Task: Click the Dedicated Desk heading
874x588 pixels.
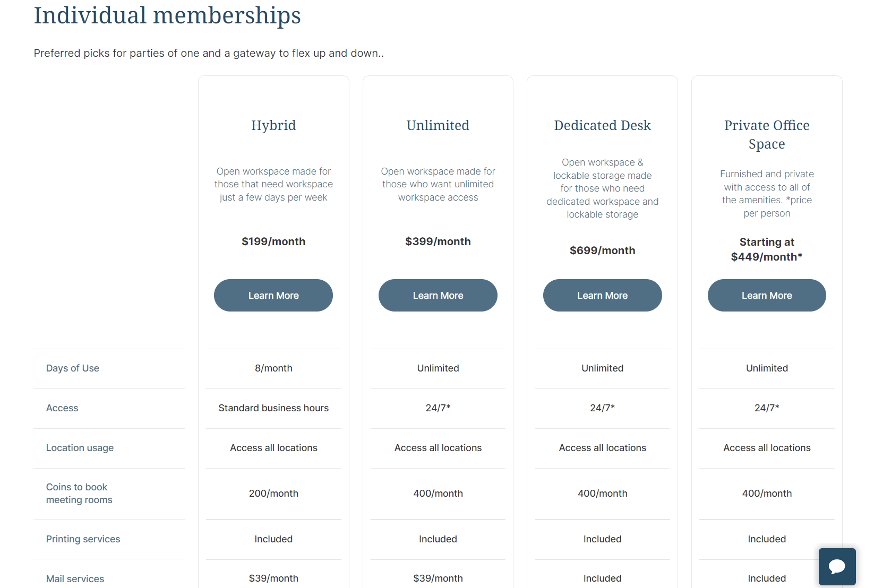Action: tap(602, 125)
